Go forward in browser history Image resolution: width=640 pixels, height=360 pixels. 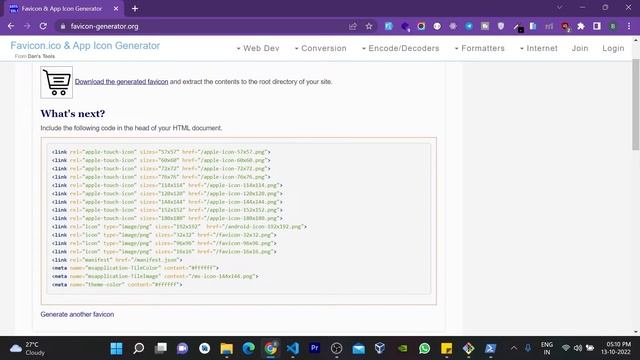click(27, 26)
